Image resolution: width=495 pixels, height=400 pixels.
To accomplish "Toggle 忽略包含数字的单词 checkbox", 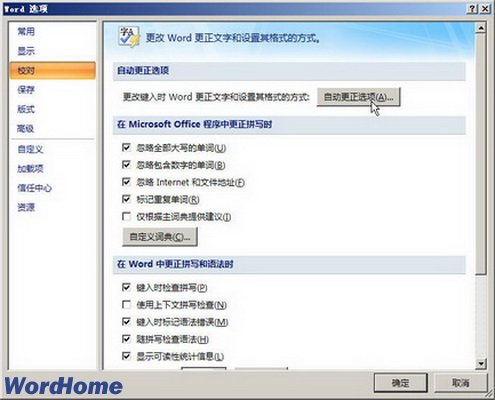I will (x=126, y=165).
